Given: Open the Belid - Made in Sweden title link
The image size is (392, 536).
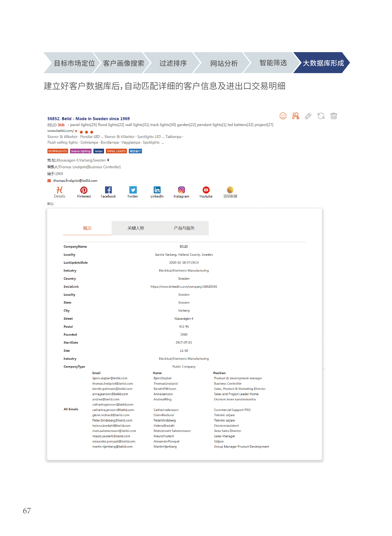Looking at the screenshot, I should (x=89, y=119).
